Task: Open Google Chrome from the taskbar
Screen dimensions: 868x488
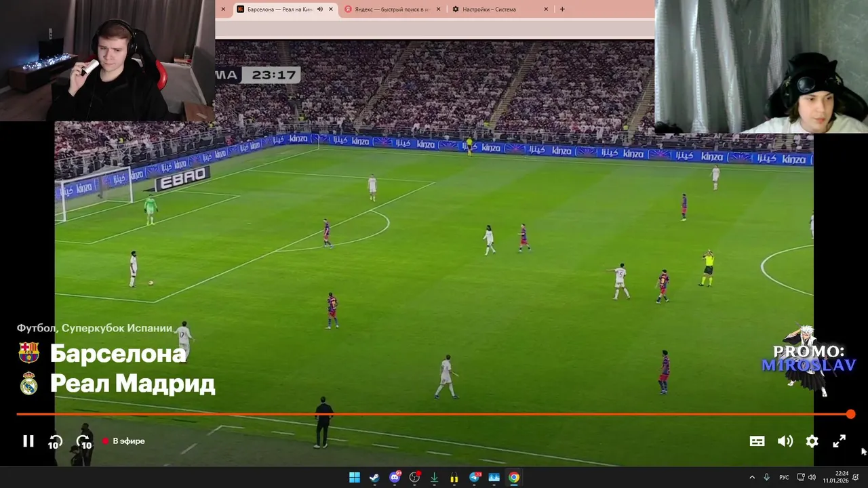Action: [x=514, y=477]
